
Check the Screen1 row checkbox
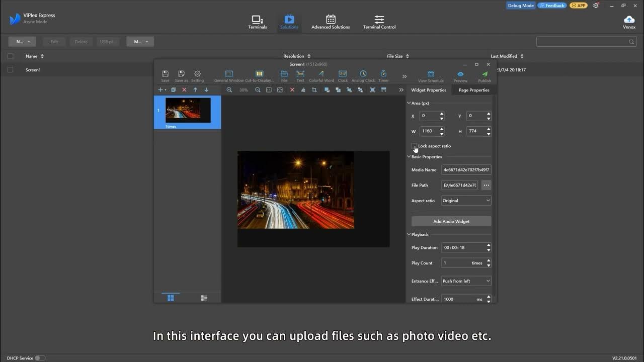point(10,70)
